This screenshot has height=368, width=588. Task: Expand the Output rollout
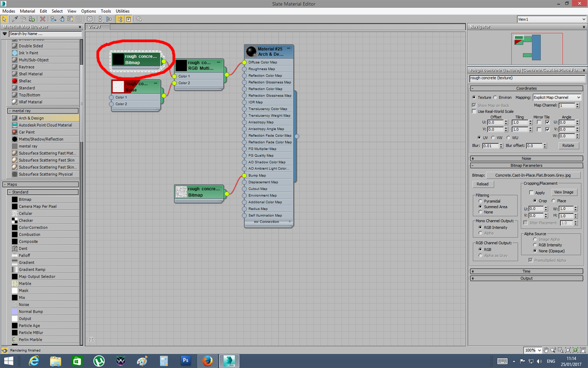pos(526,278)
